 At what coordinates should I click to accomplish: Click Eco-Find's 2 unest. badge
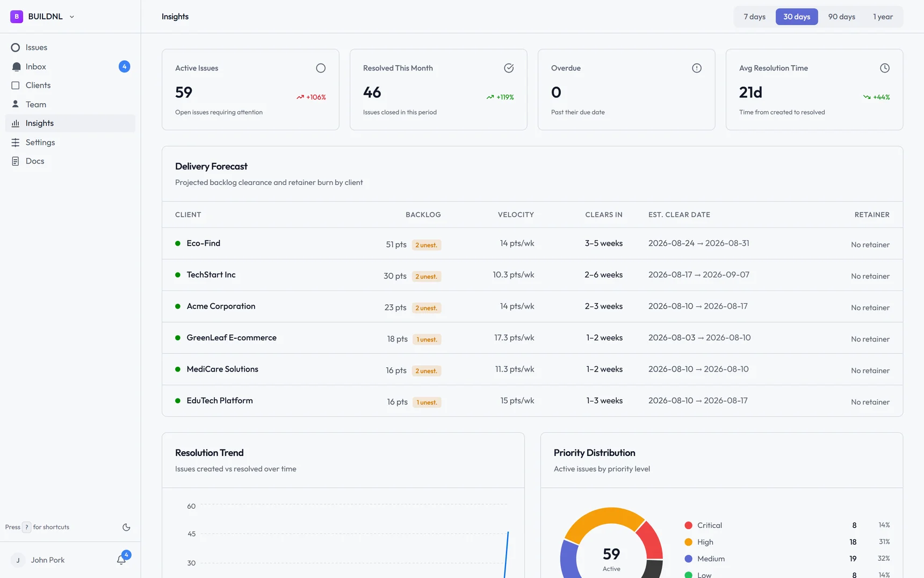427,245
